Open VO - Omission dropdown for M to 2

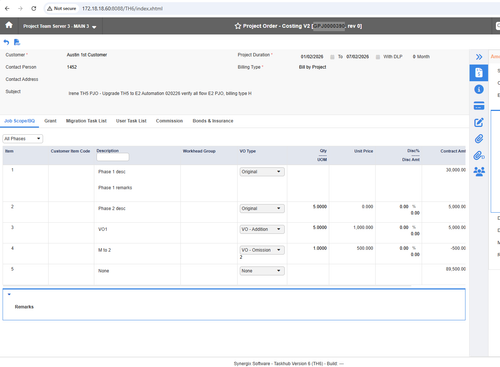tap(262, 250)
